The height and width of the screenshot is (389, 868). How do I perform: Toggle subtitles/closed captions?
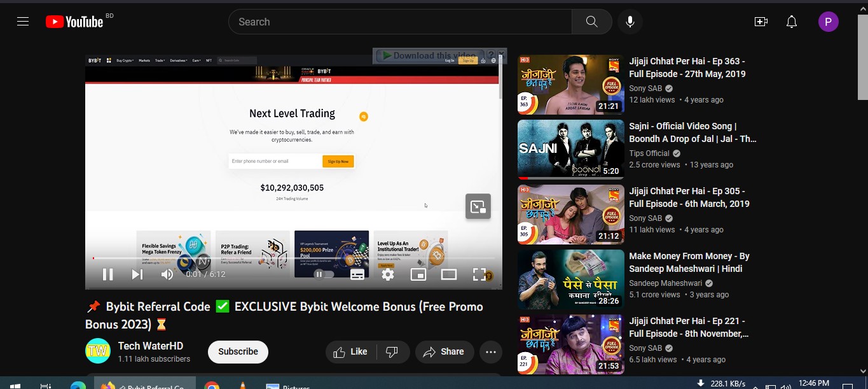tap(357, 274)
